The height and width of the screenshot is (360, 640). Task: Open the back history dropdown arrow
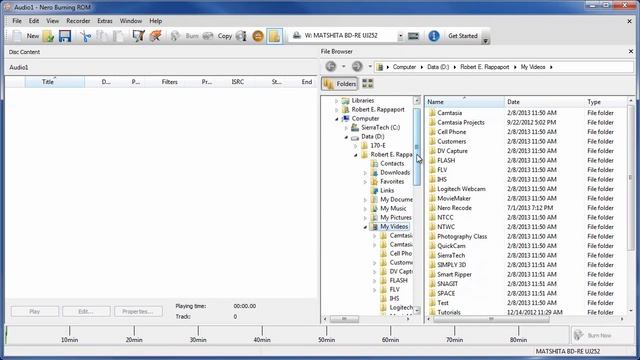pos(344,67)
